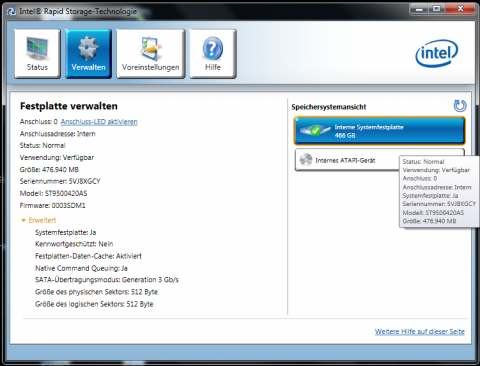
Task: Click the Kennwortgeschützt: Nein line
Action: click(x=74, y=244)
